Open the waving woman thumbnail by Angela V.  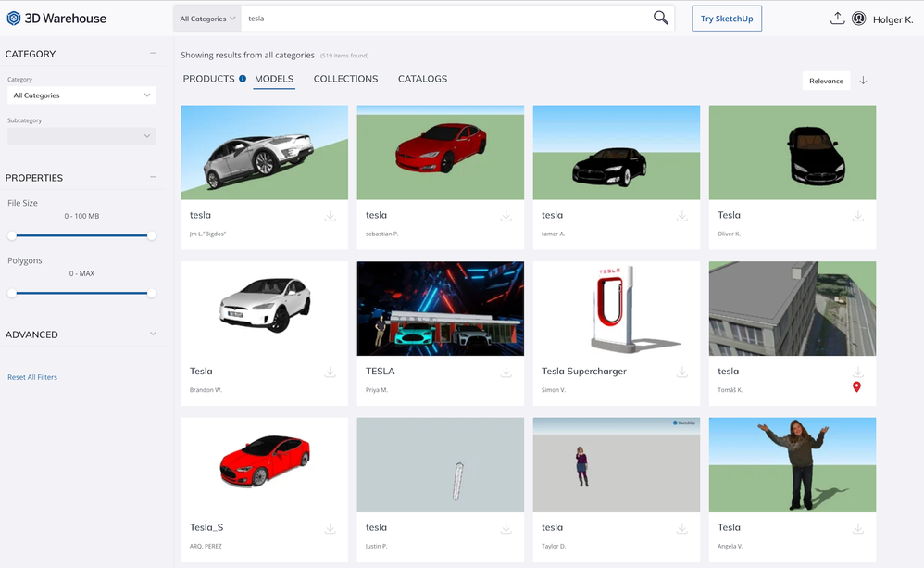[793, 465]
